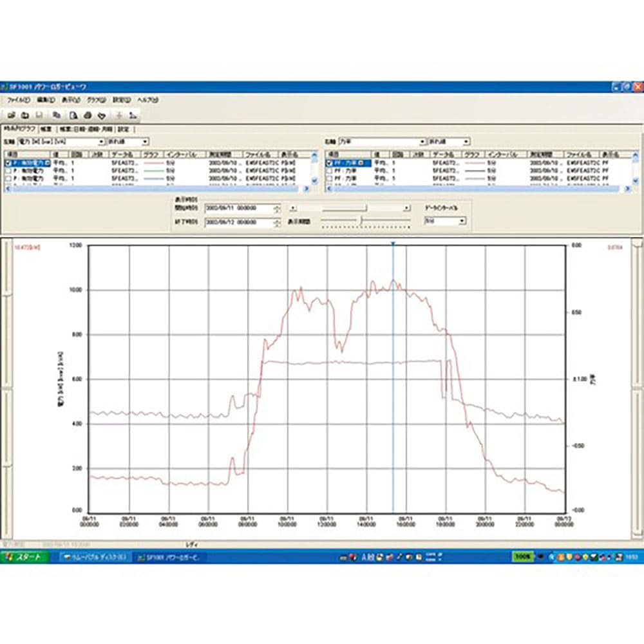Viewport: 644px width, 644px height.
Task: Click the start date-time input field
Action: pos(238,209)
